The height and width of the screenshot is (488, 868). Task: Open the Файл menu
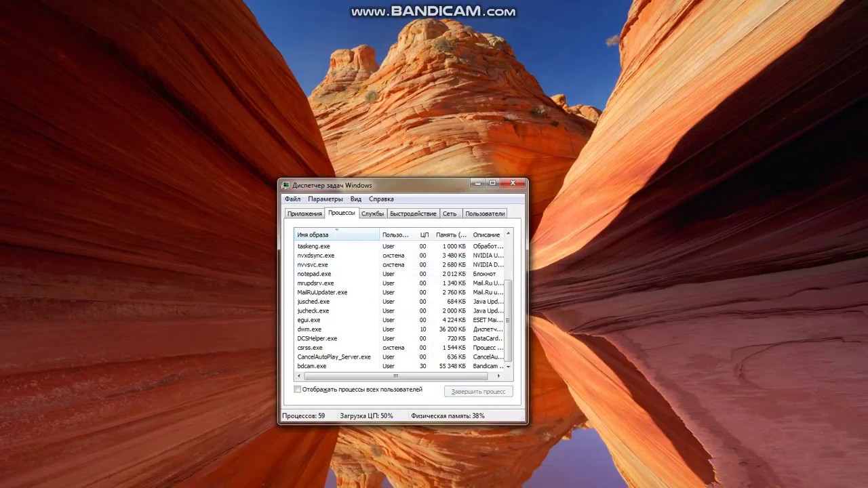292,199
